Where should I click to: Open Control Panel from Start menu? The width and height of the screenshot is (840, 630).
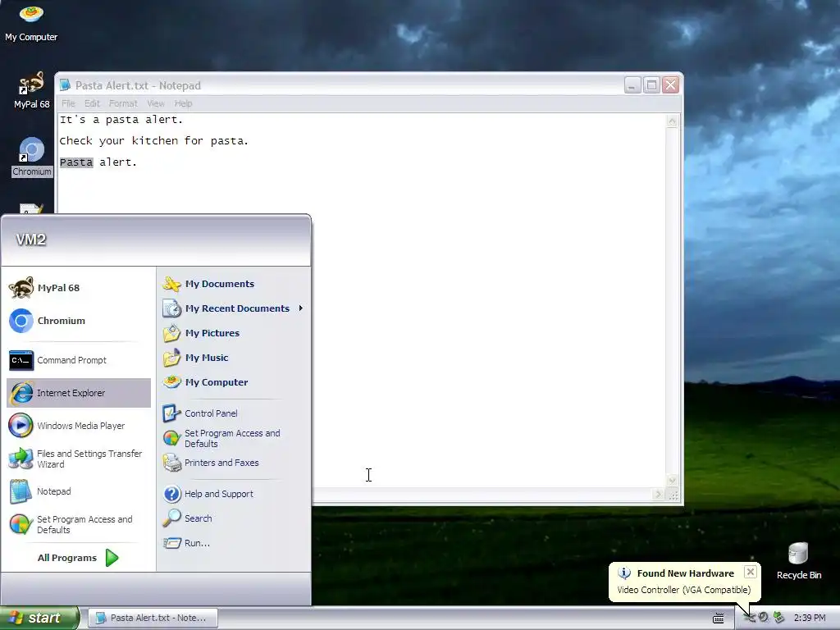pyautogui.click(x=234, y=413)
